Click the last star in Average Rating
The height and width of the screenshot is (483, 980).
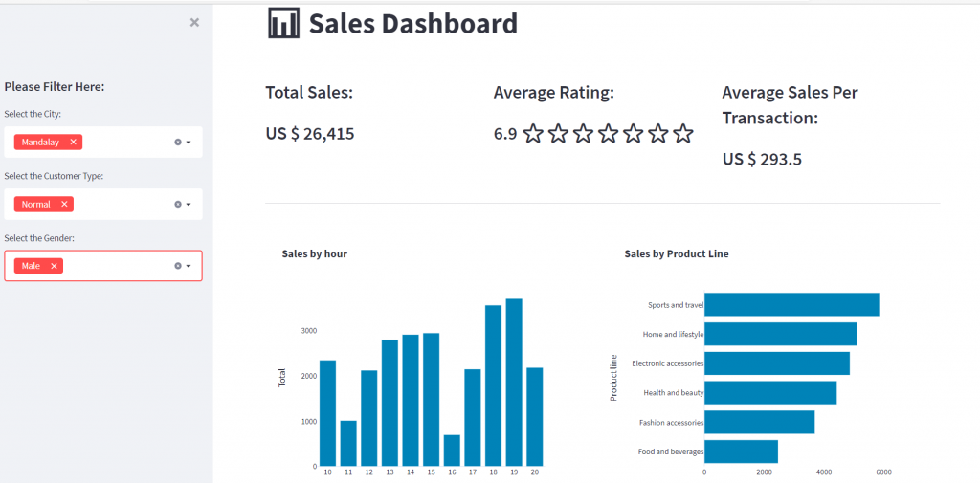pyautogui.click(x=683, y=133)
